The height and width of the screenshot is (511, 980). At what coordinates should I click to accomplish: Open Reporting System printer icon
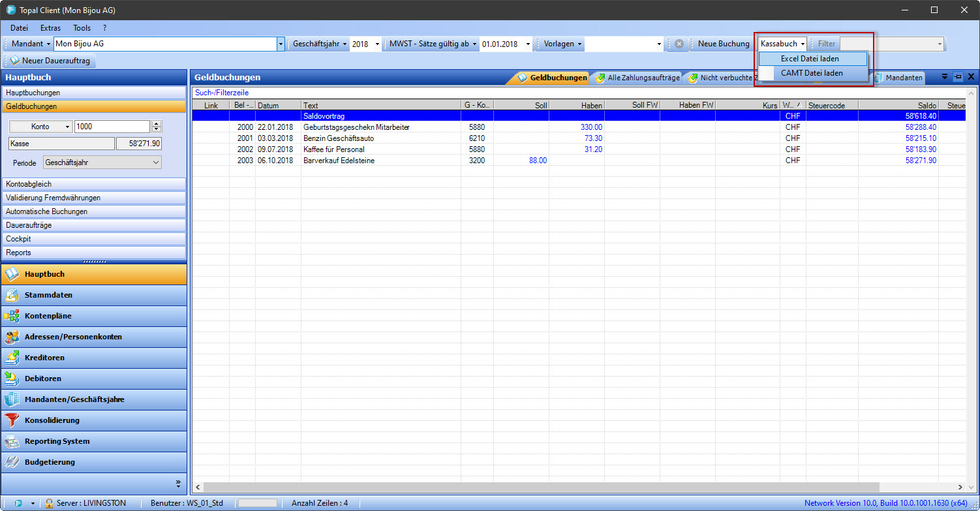[x=12, y=441]
